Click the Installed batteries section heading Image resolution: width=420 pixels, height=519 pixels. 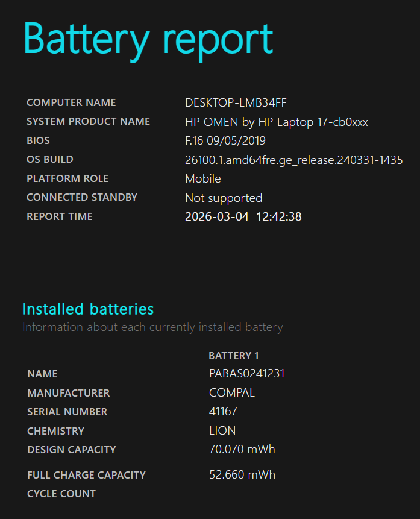tap(88, 309)
